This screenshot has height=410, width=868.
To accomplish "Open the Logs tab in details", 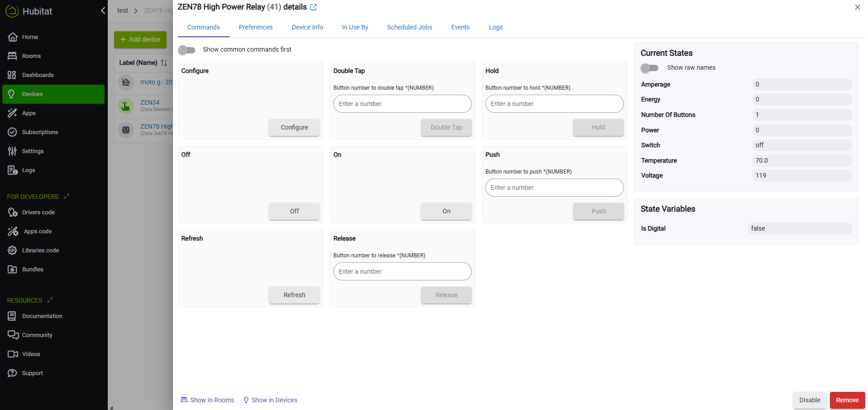I will click(496, 27).
